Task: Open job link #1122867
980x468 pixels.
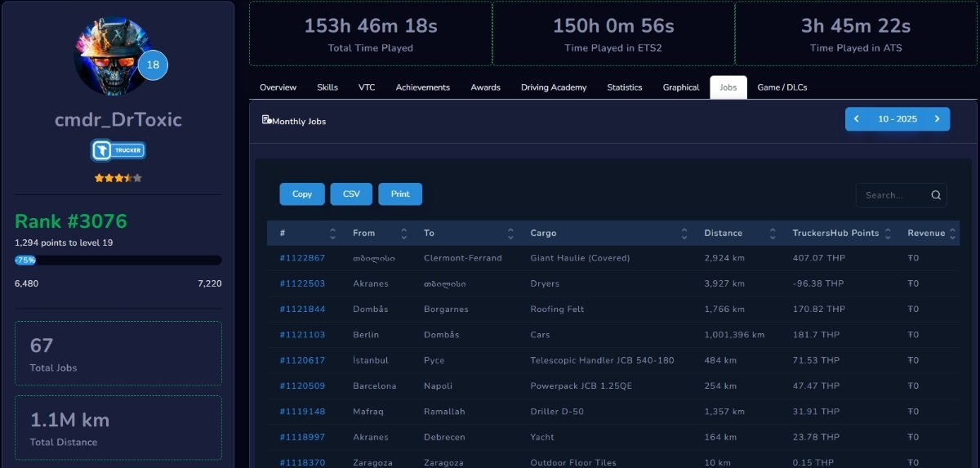Action: (x=302, y=258)
